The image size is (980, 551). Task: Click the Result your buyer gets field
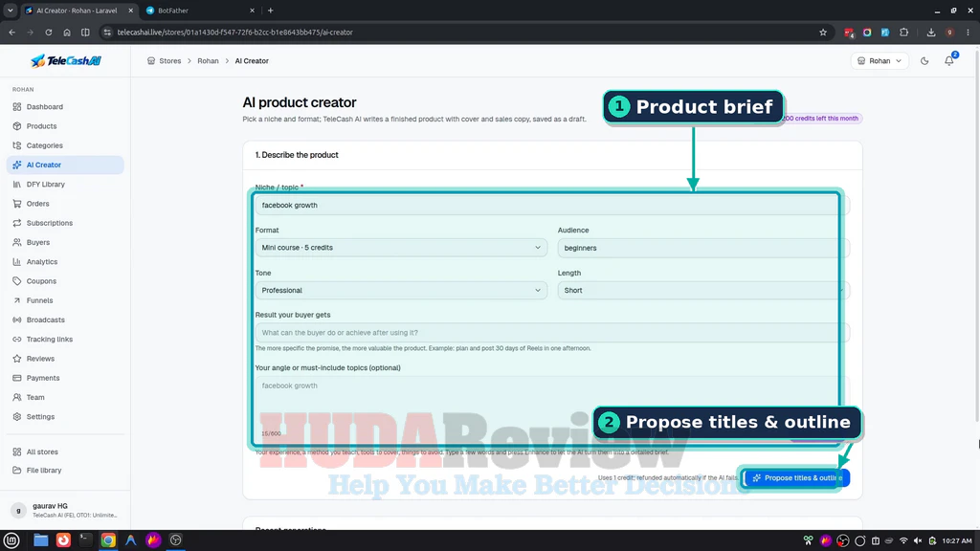(x=552, y=333)
